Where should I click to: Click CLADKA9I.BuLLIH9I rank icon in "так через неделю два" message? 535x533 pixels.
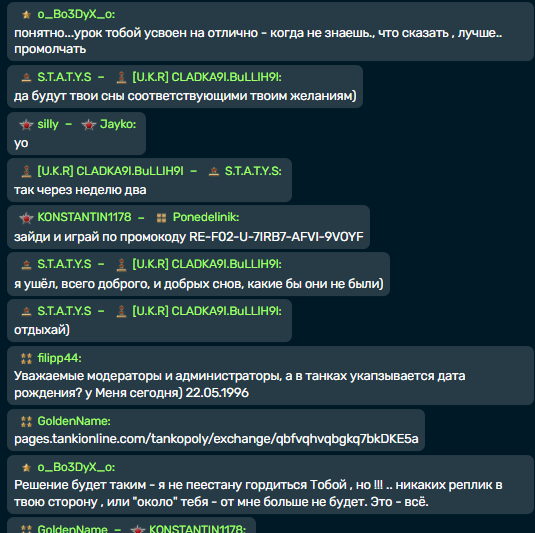point(26,171)
